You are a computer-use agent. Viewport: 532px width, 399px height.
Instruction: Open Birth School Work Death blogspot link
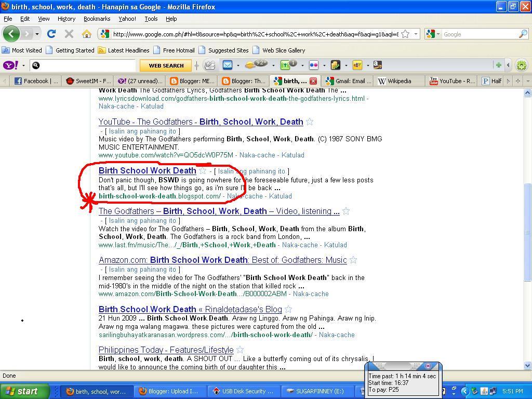pyautogui.click(x=147, y=170)
